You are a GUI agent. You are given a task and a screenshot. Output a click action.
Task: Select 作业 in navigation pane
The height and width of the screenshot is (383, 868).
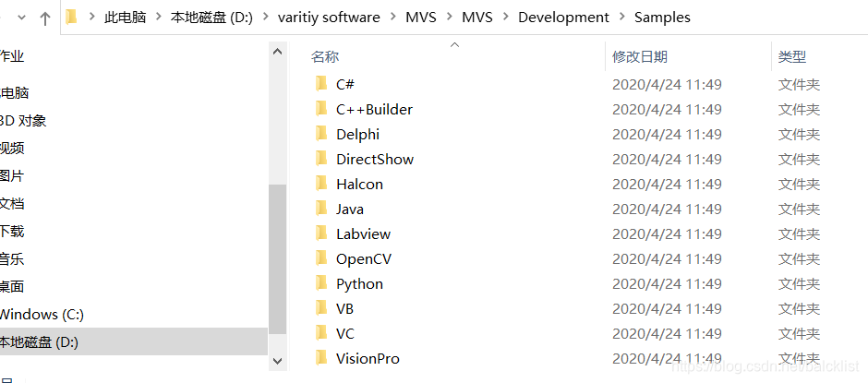click(12, 56)
